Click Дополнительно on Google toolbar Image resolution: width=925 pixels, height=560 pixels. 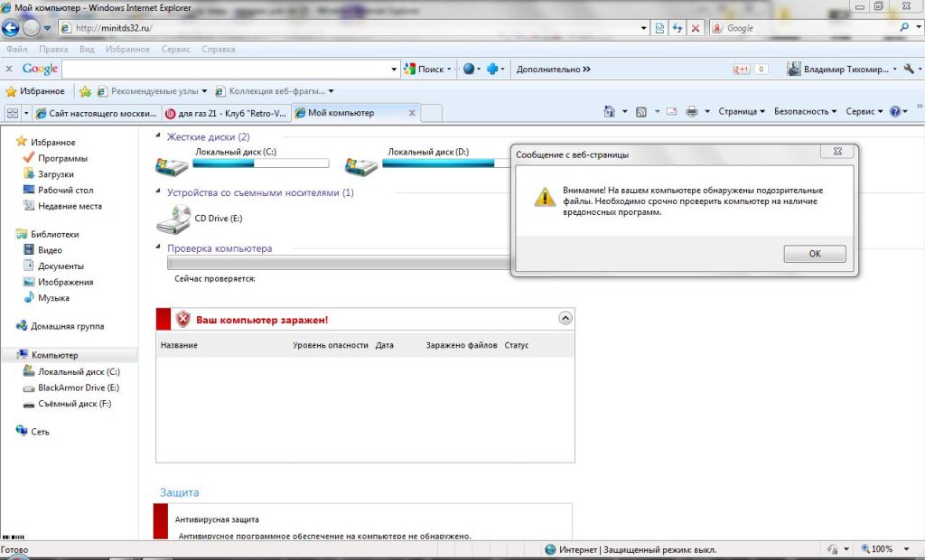[554, 69]
